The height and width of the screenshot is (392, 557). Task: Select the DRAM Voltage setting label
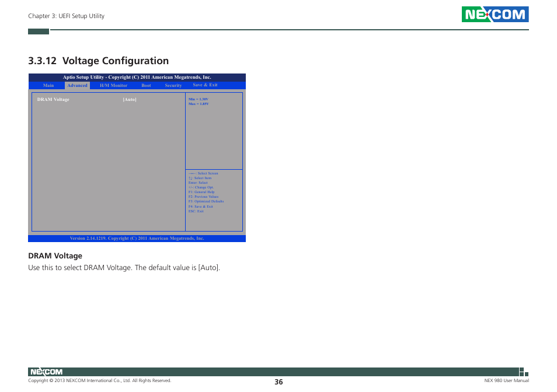click(53, 99)
